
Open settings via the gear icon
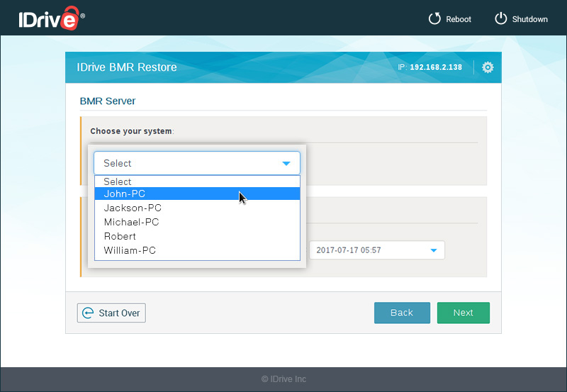click(x=488, y=67)
